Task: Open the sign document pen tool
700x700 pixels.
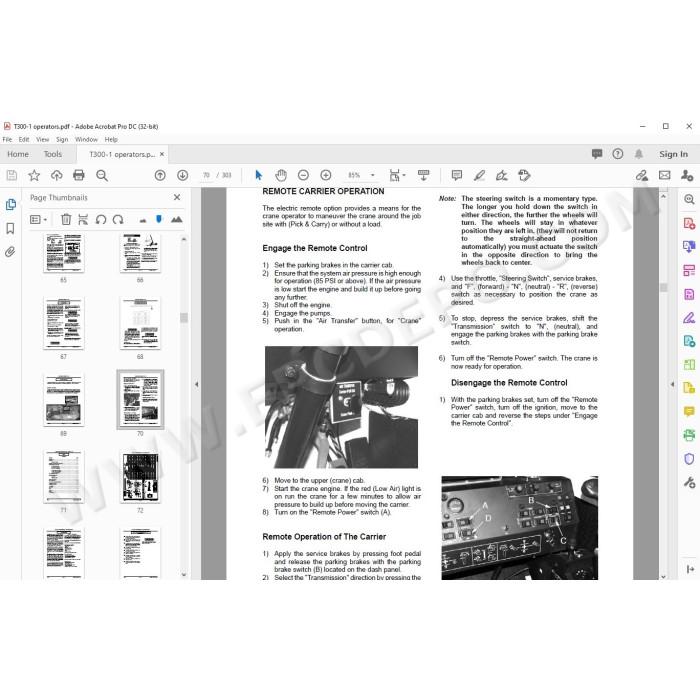Action: click(x=501, y=175)
